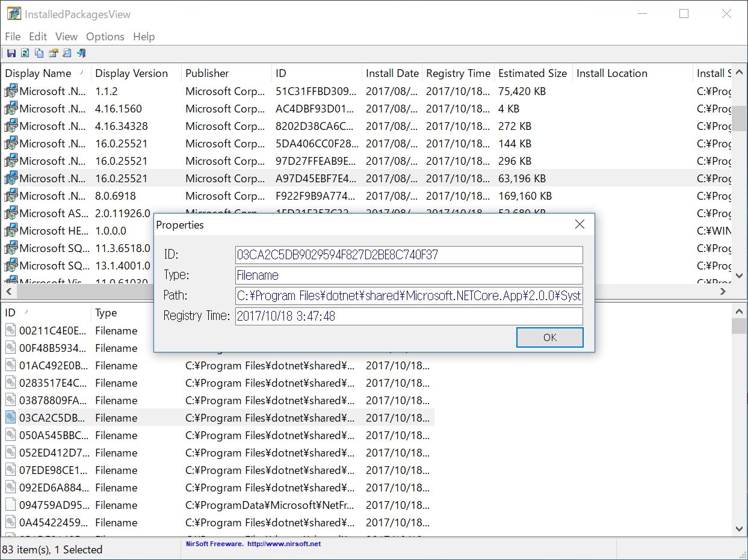Click ID cell 5DA406CC0F28...
Screen dimensions: 748x560
click(317, 143)
